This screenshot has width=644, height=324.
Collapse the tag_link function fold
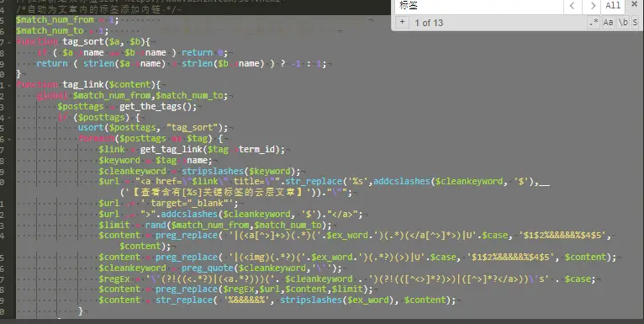point(9,85)
